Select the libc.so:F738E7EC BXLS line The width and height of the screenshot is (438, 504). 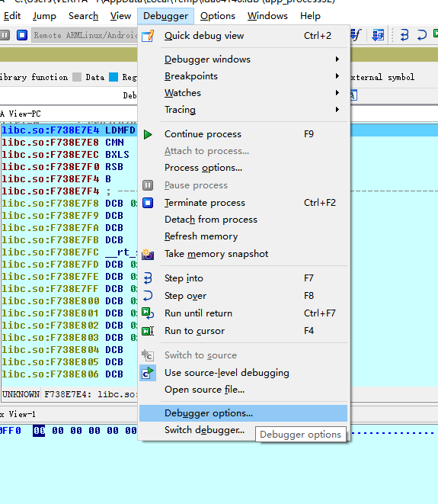69,155
